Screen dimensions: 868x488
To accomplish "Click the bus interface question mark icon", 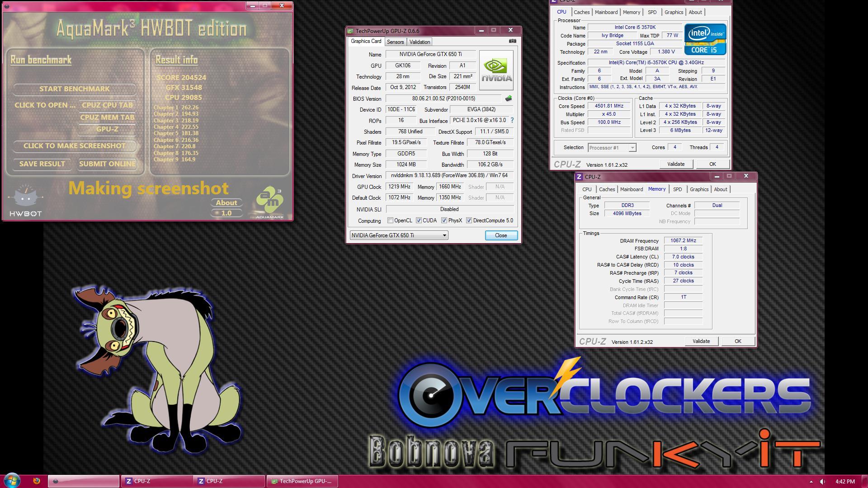I will coord(512,121).
